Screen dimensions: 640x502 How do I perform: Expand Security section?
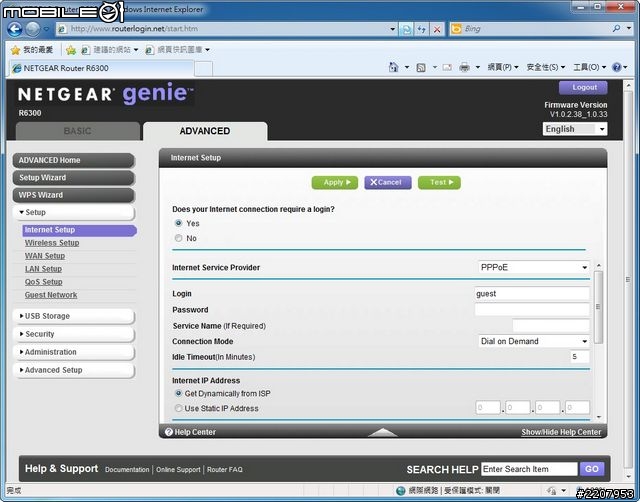click(x=73, y=334)
